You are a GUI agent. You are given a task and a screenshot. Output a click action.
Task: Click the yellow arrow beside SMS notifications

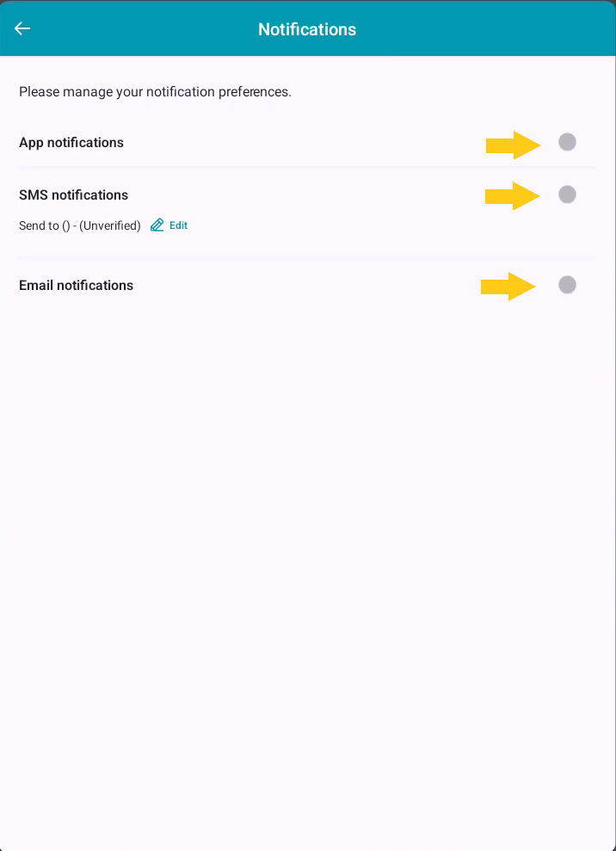pos(510,196)
